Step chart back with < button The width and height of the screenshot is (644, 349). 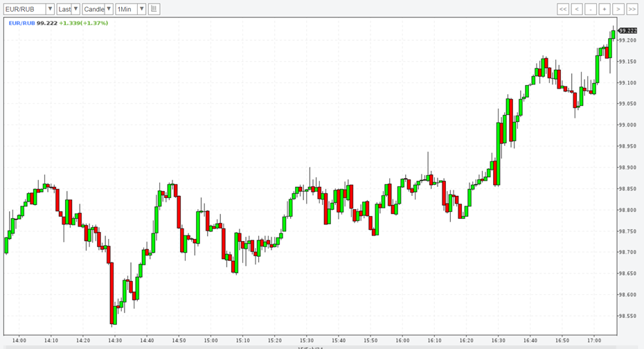[577, 9]
